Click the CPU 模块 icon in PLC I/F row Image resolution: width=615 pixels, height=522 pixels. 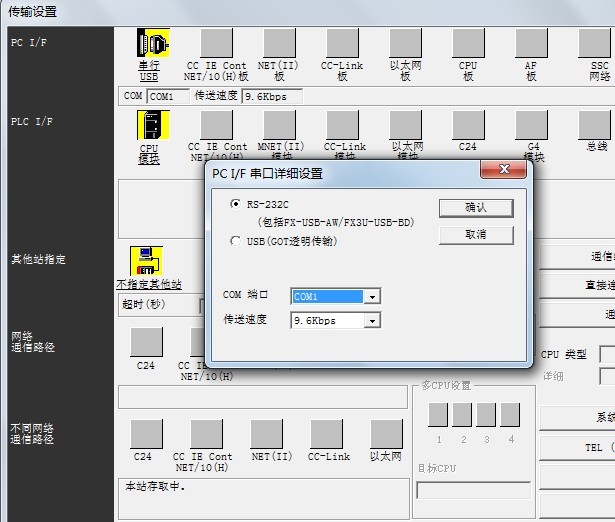click(x=152, y=125)
